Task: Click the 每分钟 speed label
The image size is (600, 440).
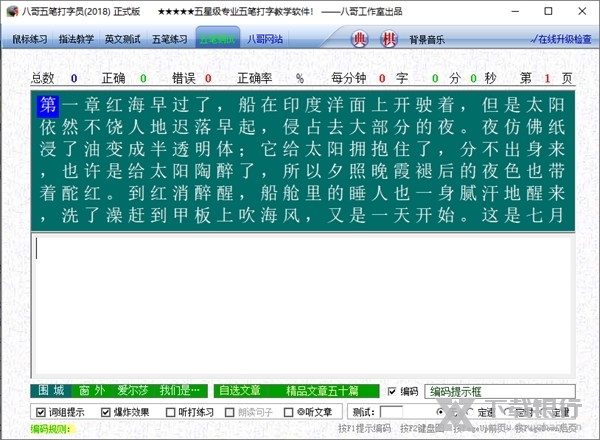Action: tap(349, 78)
